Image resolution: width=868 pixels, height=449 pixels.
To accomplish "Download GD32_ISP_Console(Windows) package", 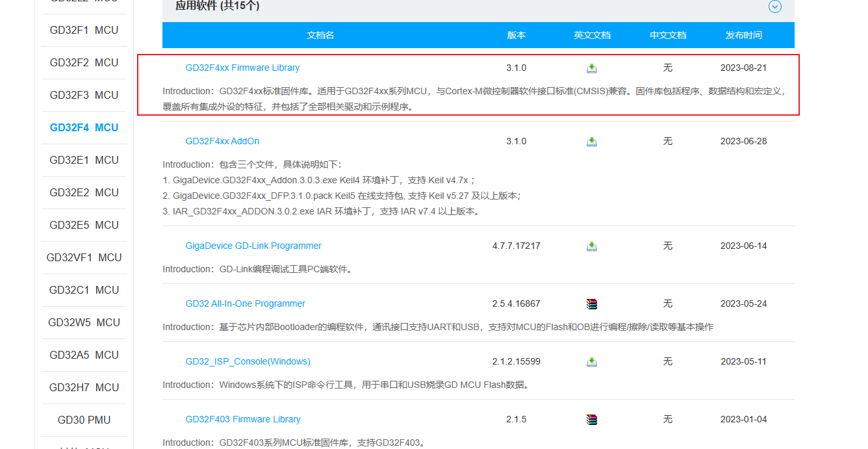I will pos(592,362).
